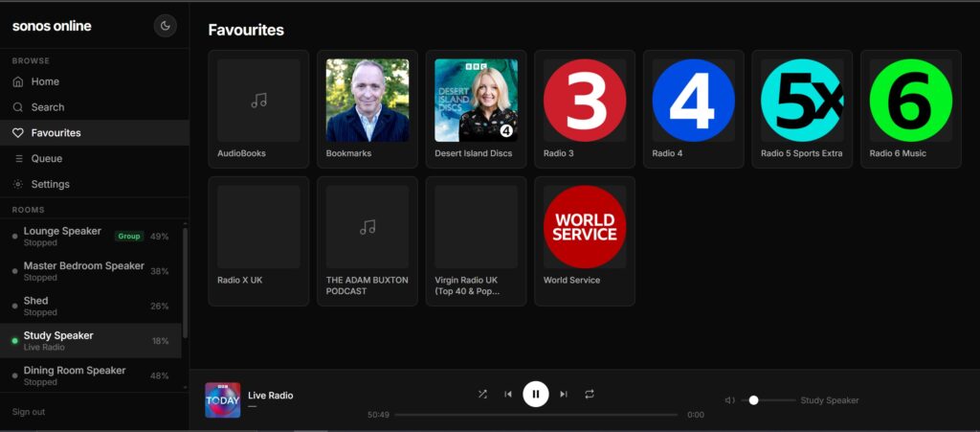Mute the speaker volume icon
980x432 pixels.
[x=729, y=400]
